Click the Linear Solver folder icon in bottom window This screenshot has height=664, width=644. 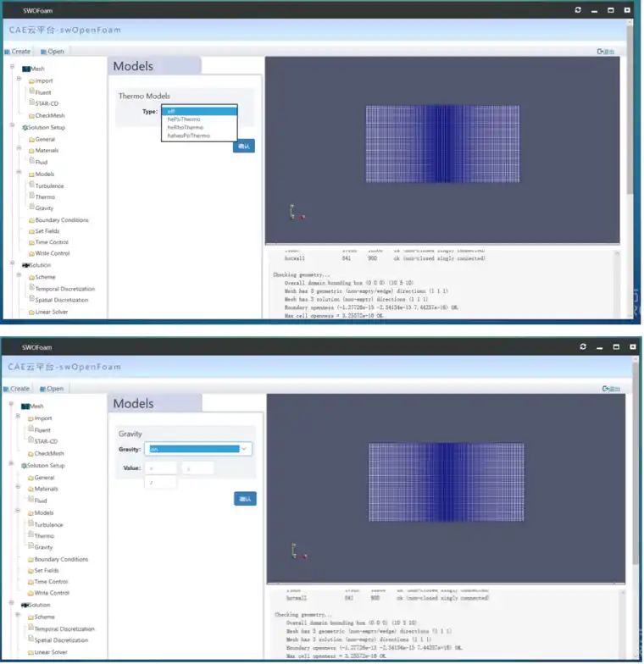pyautogui.click(x=31, y=652)
